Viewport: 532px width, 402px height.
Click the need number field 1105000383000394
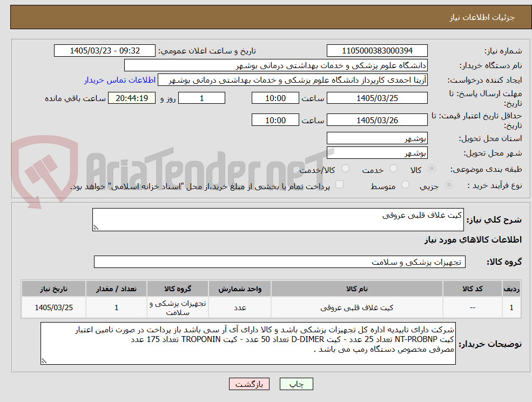point(377,51)
